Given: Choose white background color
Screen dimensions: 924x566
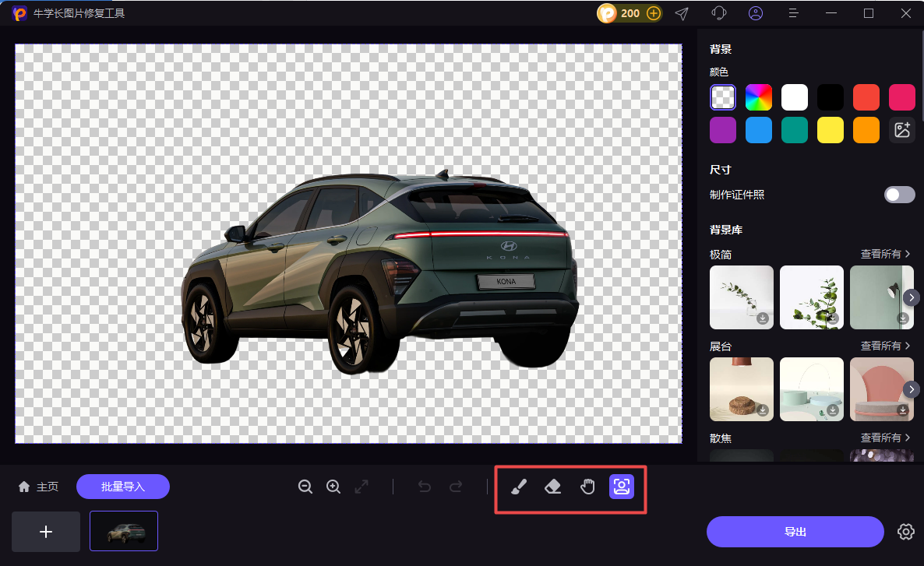Looking at the screenshot, I should pyautogui.click(x=795, y=97).
